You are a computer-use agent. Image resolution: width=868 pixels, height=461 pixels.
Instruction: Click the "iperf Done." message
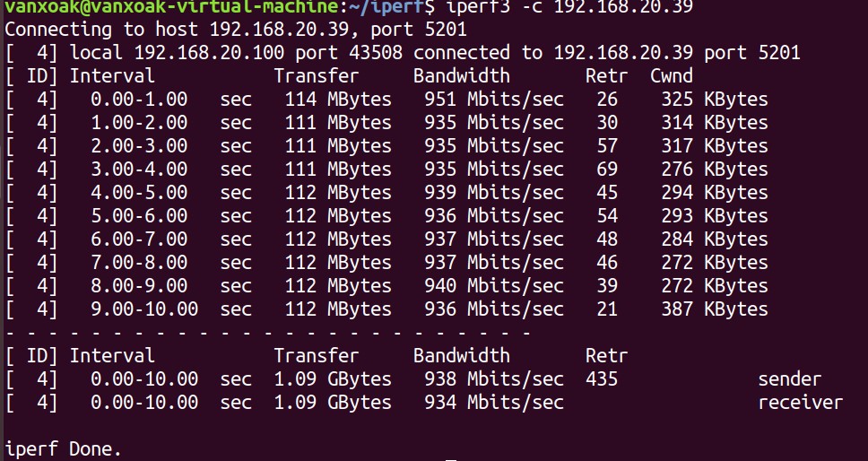tap(63, 448)
